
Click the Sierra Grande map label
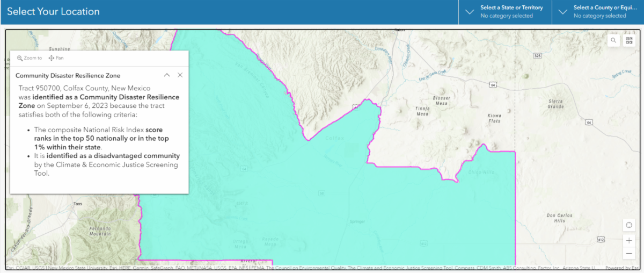tap(555, 104)
